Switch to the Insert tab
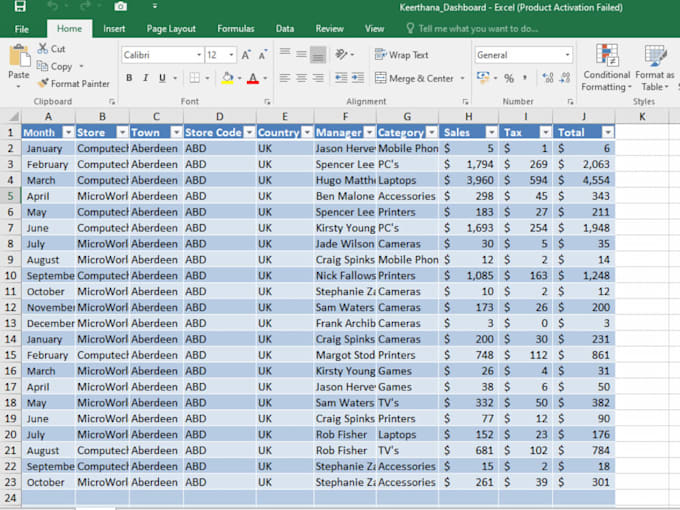Image resolution: width=680 pixels, height=510 pixels. click(114, 29)
